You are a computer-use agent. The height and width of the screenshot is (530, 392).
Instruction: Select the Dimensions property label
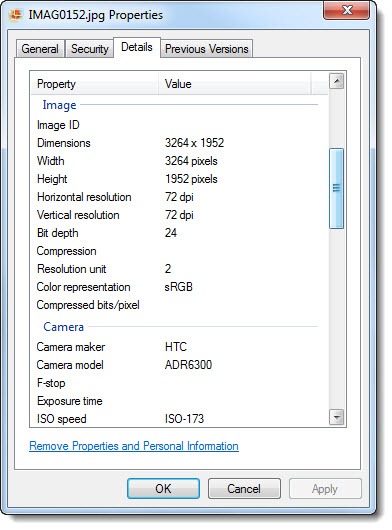pos(64,143)
